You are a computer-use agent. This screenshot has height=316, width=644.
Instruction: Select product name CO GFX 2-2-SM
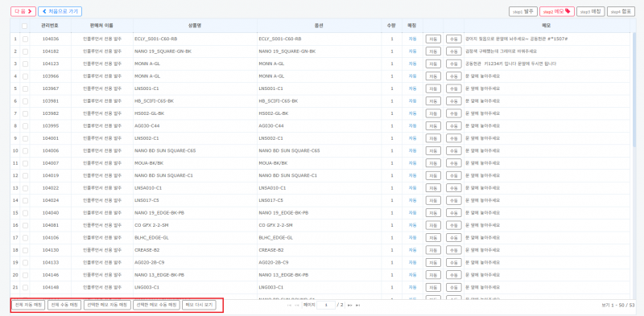[x=151, y=225]
